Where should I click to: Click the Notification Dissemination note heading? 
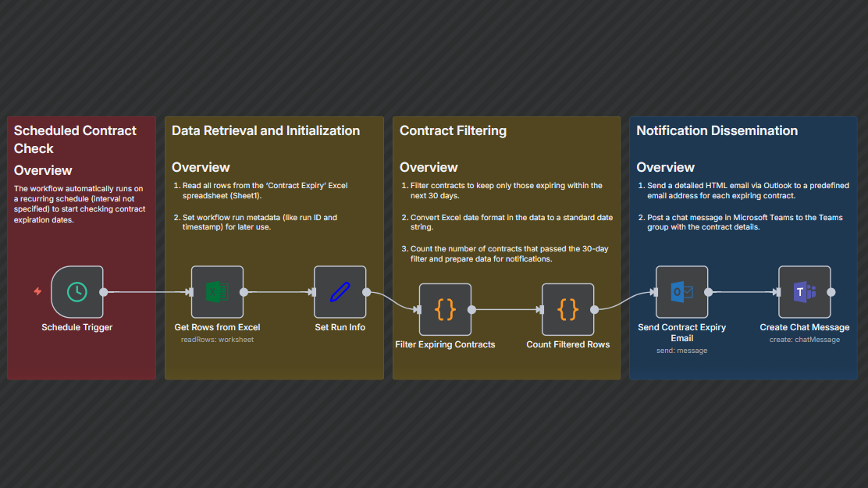717,130
